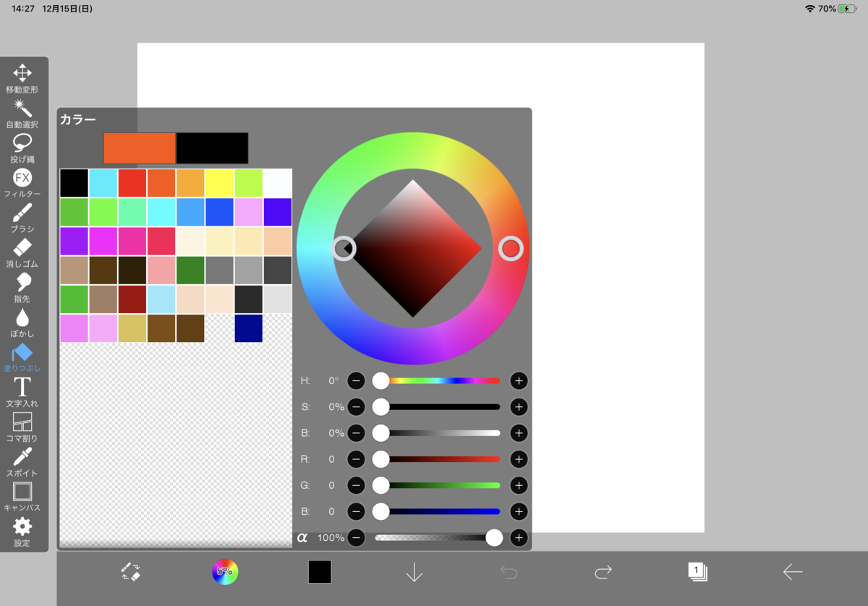Select the 指先 smudge tool
The width and height of the screenshot is (868, 606).
[x=22, y=287]
